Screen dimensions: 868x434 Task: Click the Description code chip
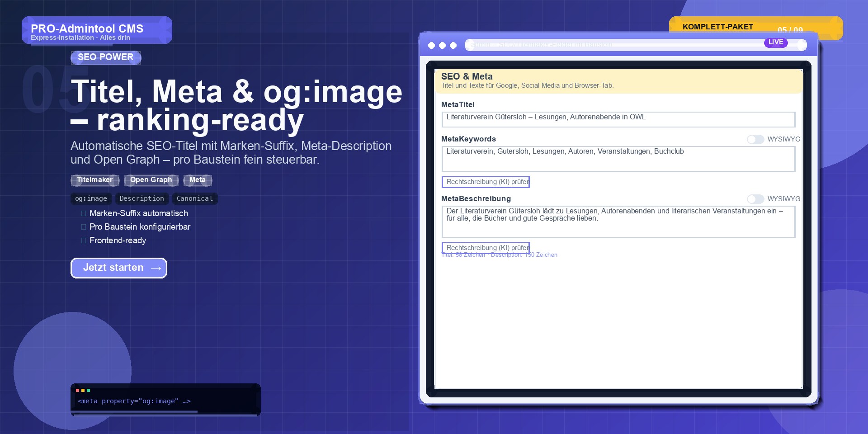point(142,198)
